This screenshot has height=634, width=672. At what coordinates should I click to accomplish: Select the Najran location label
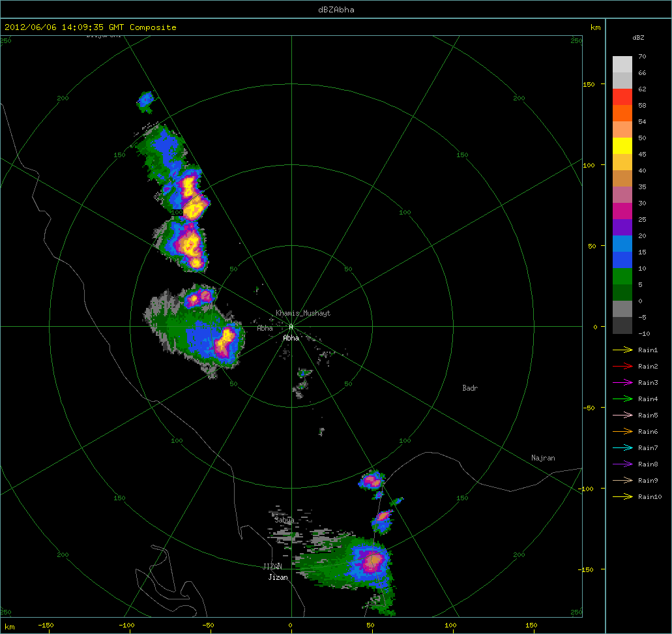pyautogui.click(x=543, y=458)
